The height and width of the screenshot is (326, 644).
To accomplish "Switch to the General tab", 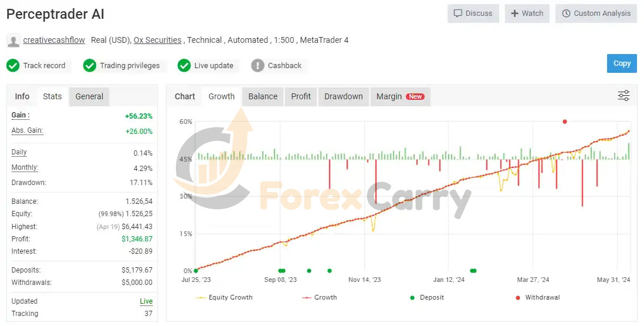I will 89,96.
